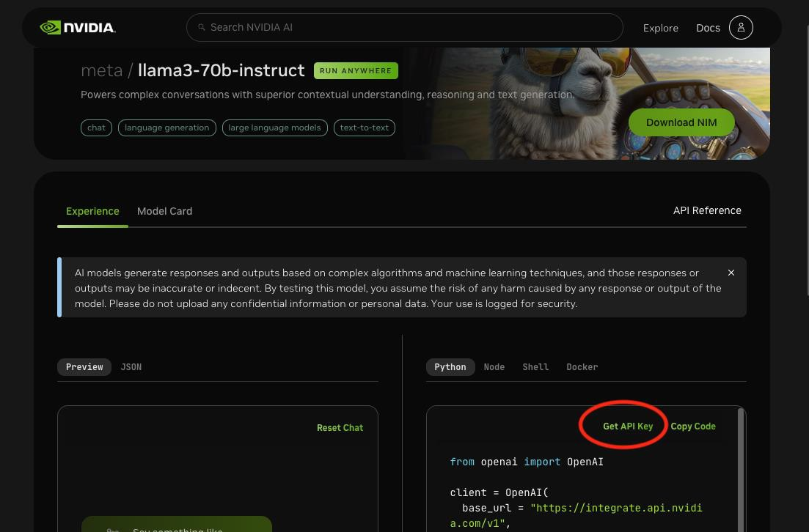Dismiss the AI disclaimer notice
This screenshot has height=532, width=809.
pos(731,273)
